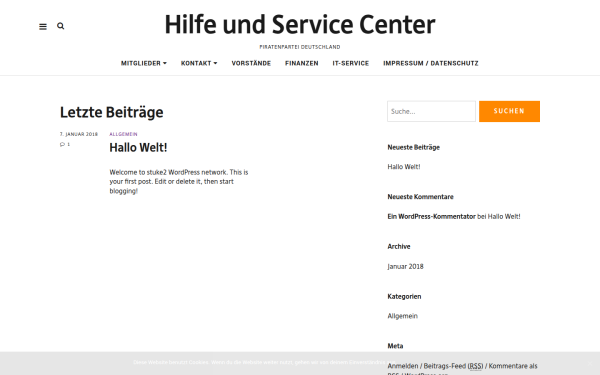Click the Letzte Beiträge heading
The image size is (600, 375).
pyautogui.click(x=111, y=112)
